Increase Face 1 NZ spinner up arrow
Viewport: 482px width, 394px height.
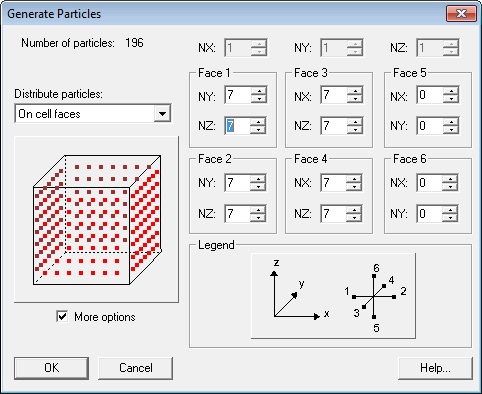click(x=259, y=122)
